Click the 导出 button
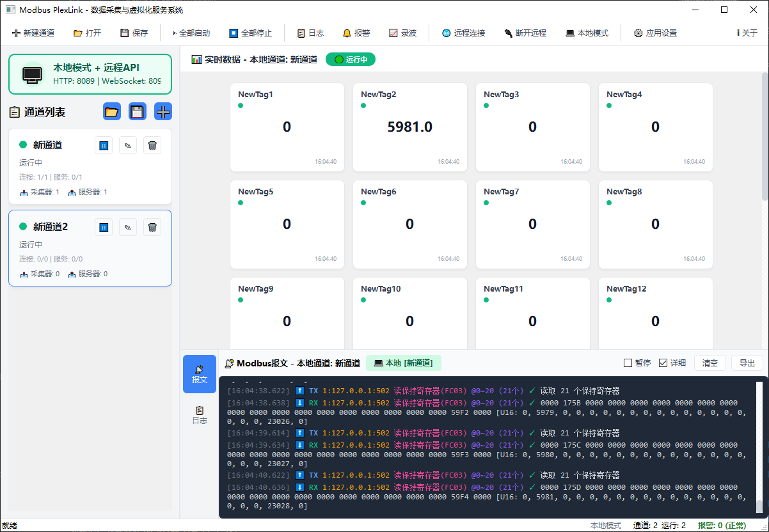Image resolution: width=769 pixels, height=532 pixels. click(747, 363)
